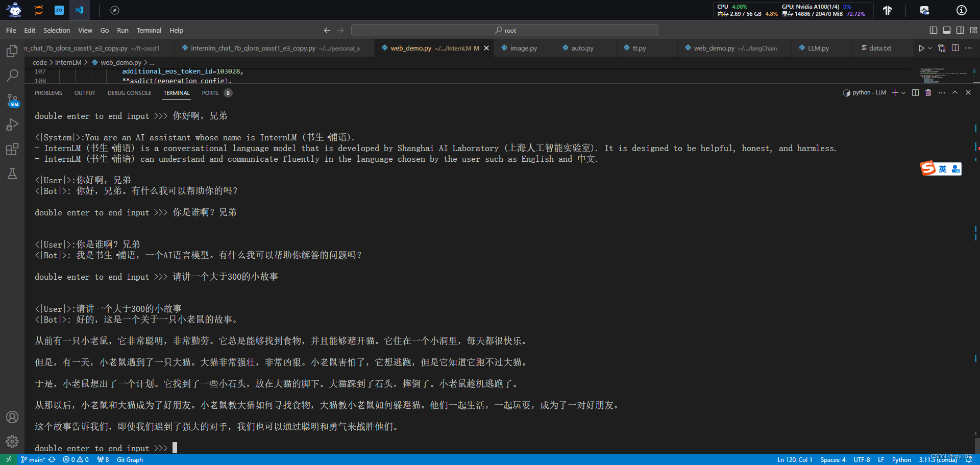
Task: Toggle Sogou input English/Chinese mode
Action: pyautogui.click(x=943, y=169)
